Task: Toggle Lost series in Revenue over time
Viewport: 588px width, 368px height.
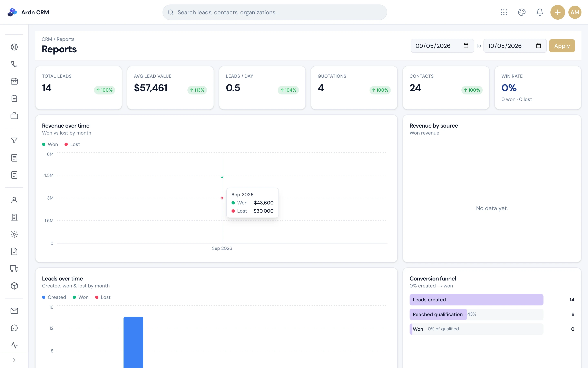Action: [72, 144]
